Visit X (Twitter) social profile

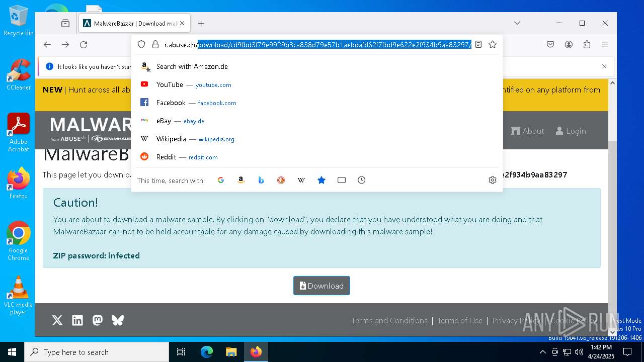click(57, 320)
